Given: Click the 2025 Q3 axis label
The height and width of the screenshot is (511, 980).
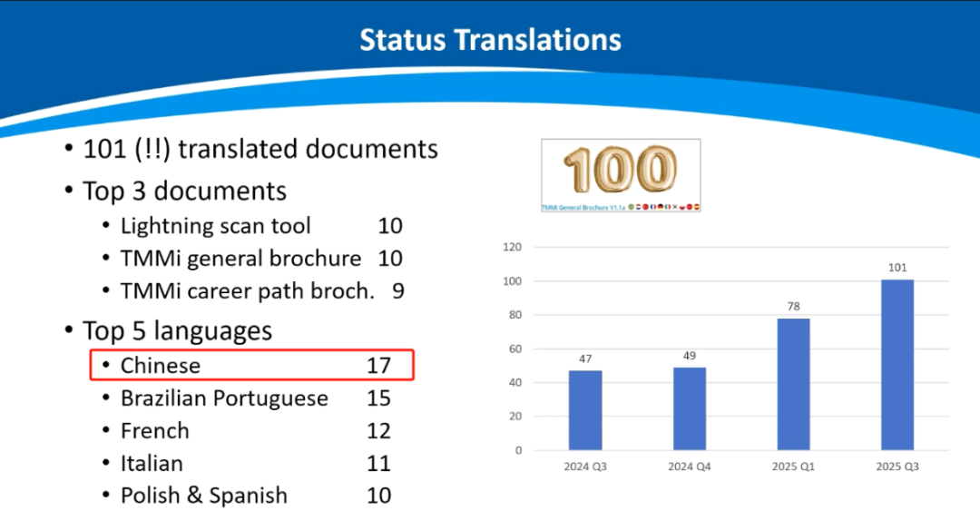Looking at the screenshot, I should tap(897, 467).
